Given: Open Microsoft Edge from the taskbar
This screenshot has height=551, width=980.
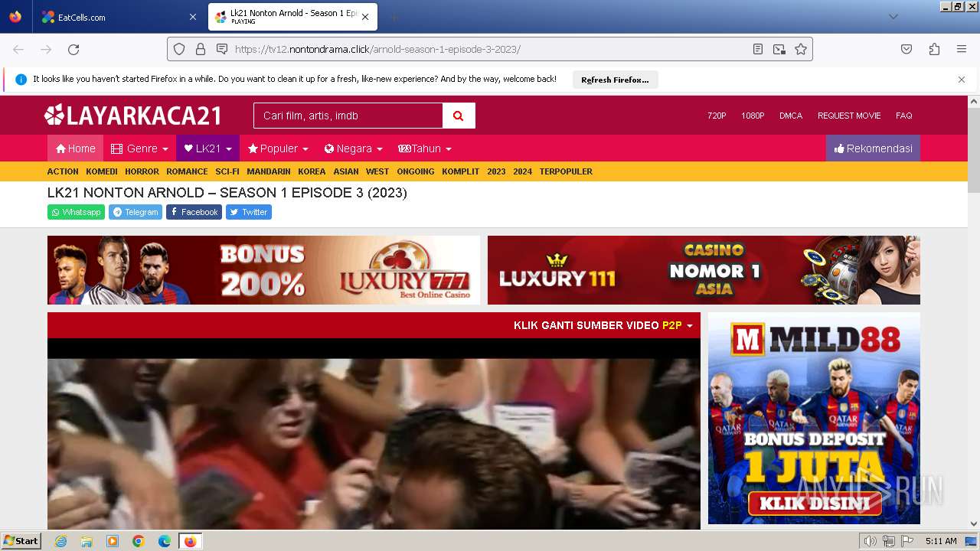Looking at the screenshot, I should [165, 541].
